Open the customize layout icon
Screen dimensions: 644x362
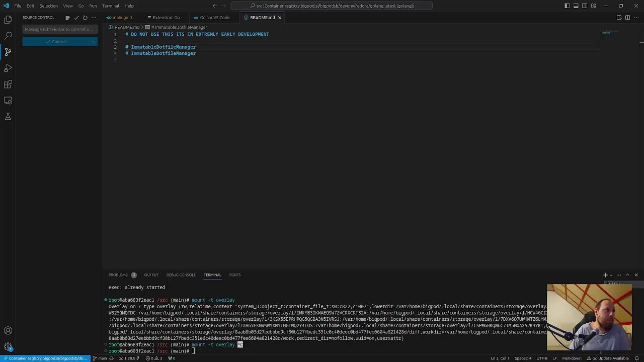coord(593,6)
